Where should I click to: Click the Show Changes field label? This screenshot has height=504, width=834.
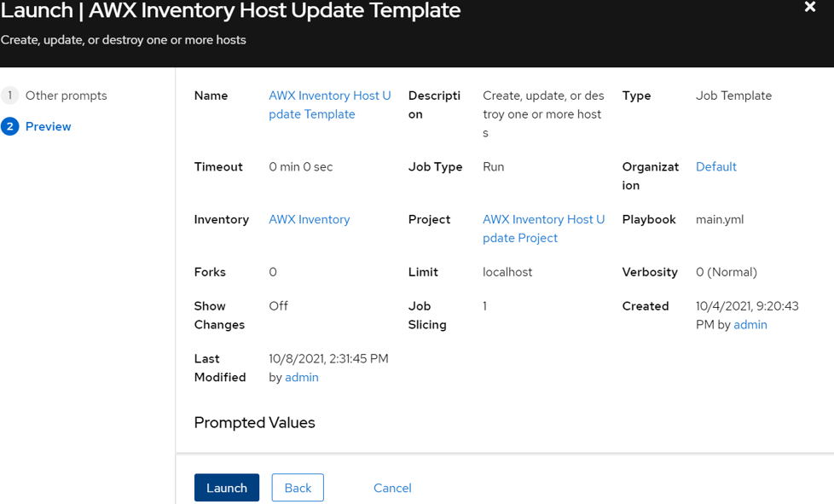coord(219,316)
